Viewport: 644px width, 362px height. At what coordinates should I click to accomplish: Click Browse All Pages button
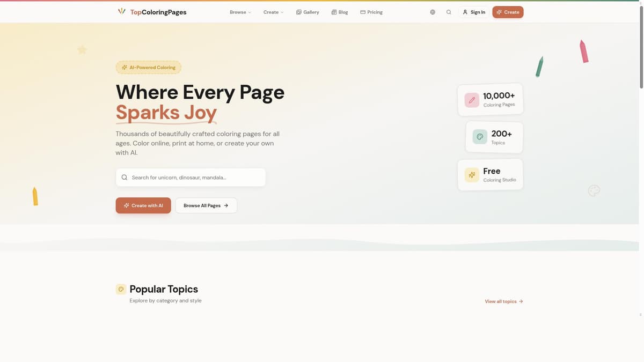point(206,205)
